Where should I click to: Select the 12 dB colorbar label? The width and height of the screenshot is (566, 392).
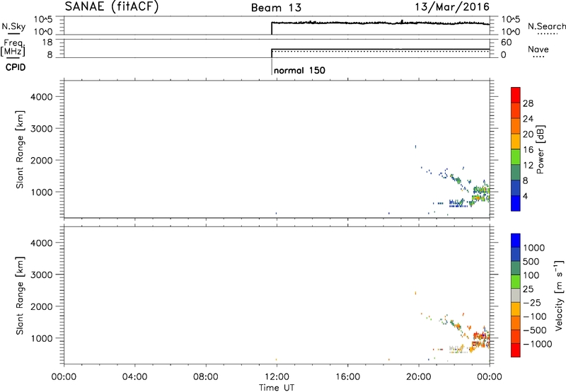point(528,166)
